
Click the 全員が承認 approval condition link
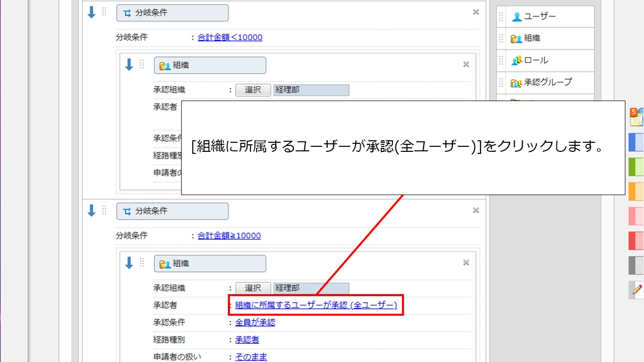pos(255,323)
